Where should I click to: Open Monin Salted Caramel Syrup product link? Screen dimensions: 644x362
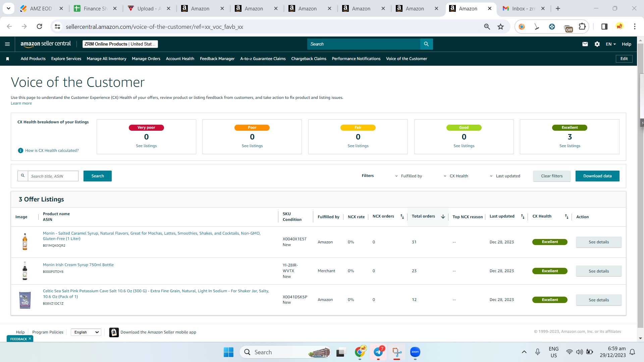152,236
